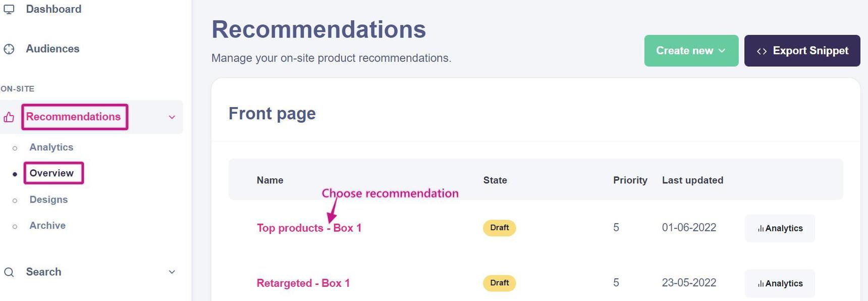Click bar chart icon in Retargeted row
The image size is (868, 301).
[761, 284]
